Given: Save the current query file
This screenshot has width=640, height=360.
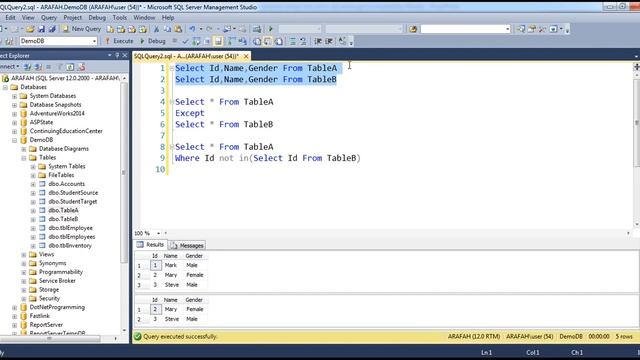Looking at the screenshot, I should (x=41, y=29).
